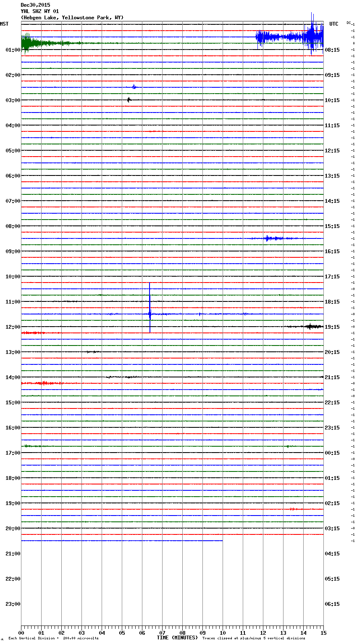The width and height of the screenshot is (357, 644).
Task: Select the 01:00 MST hour label
Action: point(13,50)
